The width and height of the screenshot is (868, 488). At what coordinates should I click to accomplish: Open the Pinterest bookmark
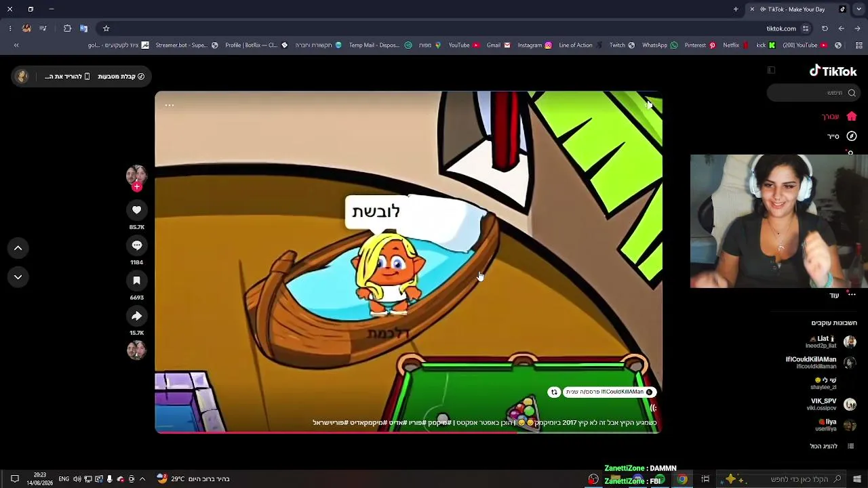tap(700, 45)
